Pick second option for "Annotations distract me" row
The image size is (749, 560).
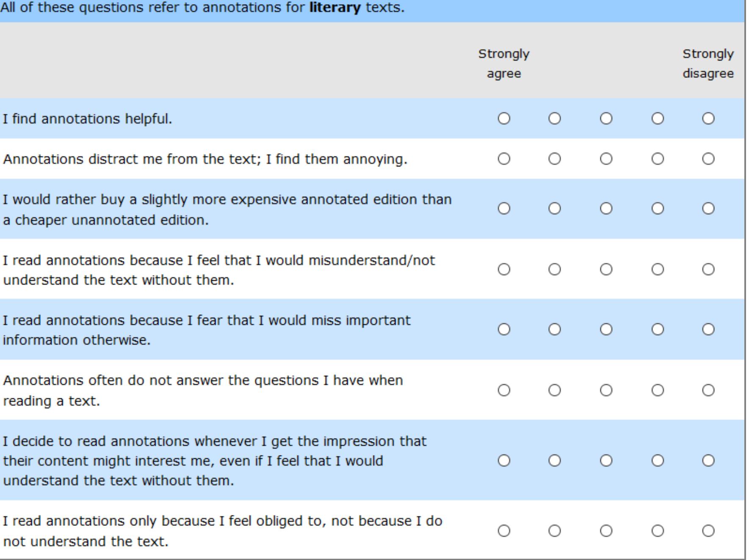(555, 159)
